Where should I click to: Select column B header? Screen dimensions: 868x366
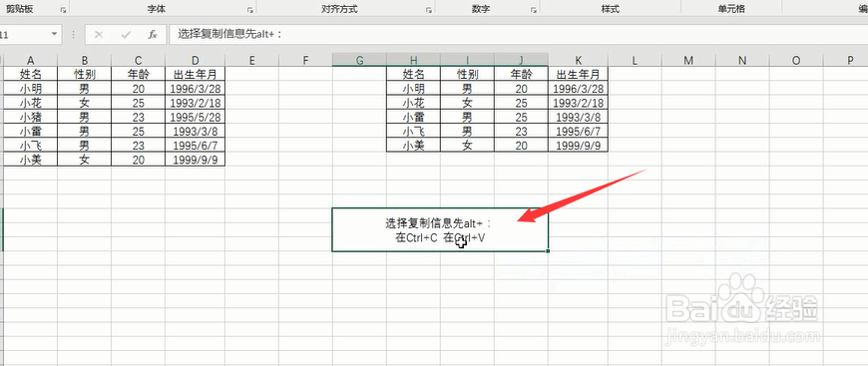tap(84, 61)
